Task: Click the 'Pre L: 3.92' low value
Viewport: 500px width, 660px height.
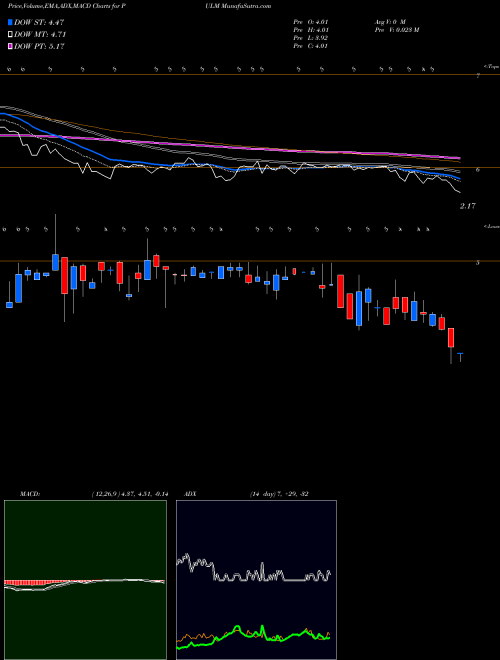Action: pyautogui.click(x=311, y=38)
